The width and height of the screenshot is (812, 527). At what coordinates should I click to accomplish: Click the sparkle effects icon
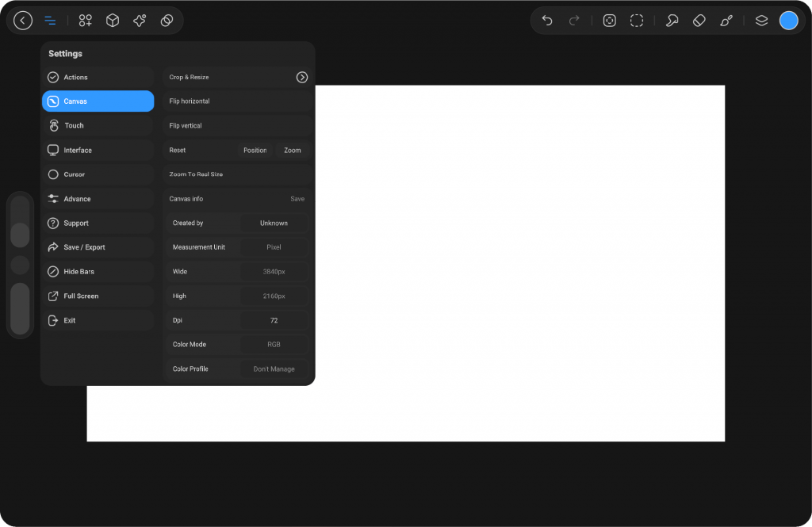tap(140, 21)
